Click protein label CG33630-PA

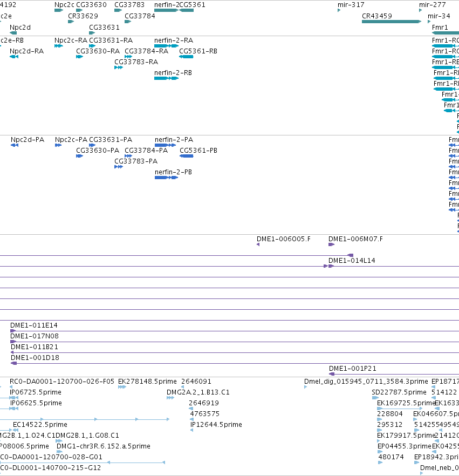98,151
